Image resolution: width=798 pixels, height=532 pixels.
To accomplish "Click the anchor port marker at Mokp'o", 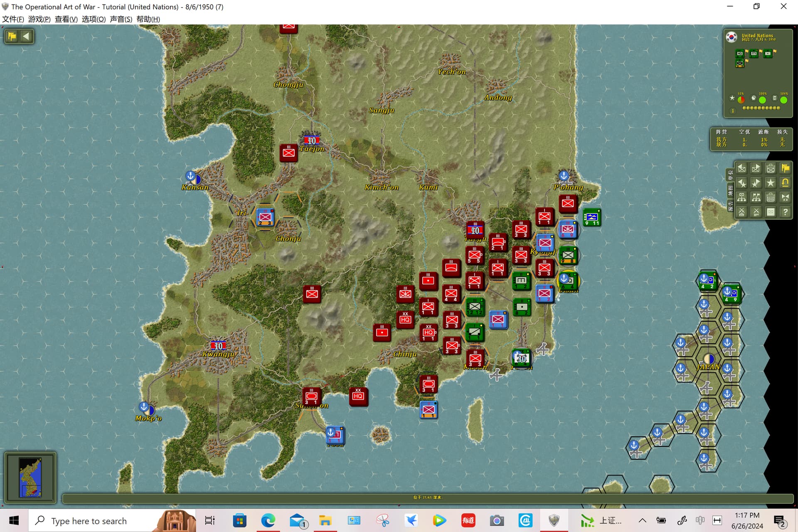I will click(x=144, y=406).
